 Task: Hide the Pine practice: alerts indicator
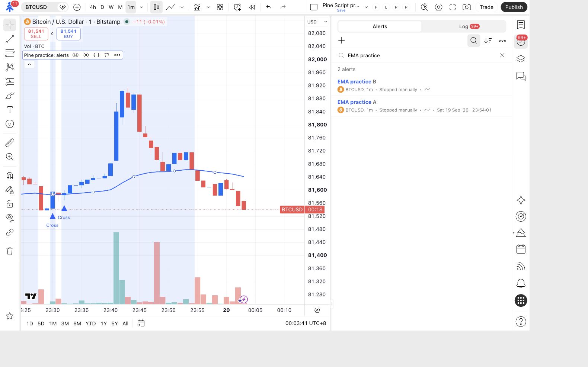76,55
